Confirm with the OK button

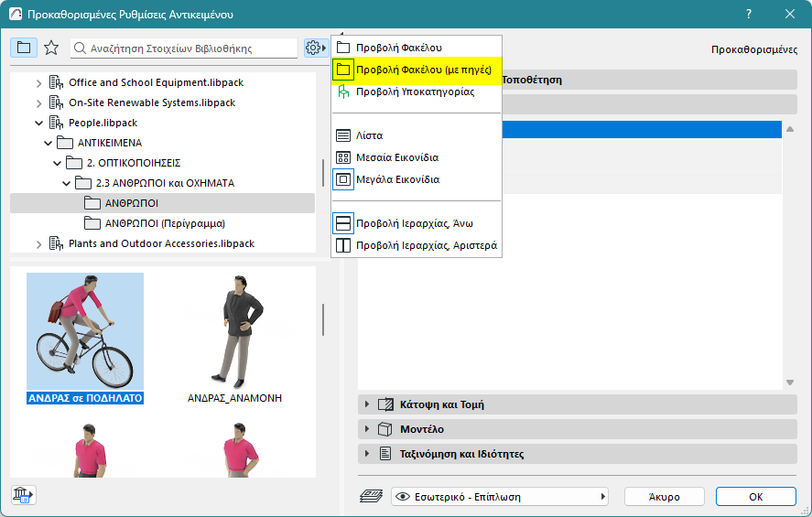pos(755,497)
